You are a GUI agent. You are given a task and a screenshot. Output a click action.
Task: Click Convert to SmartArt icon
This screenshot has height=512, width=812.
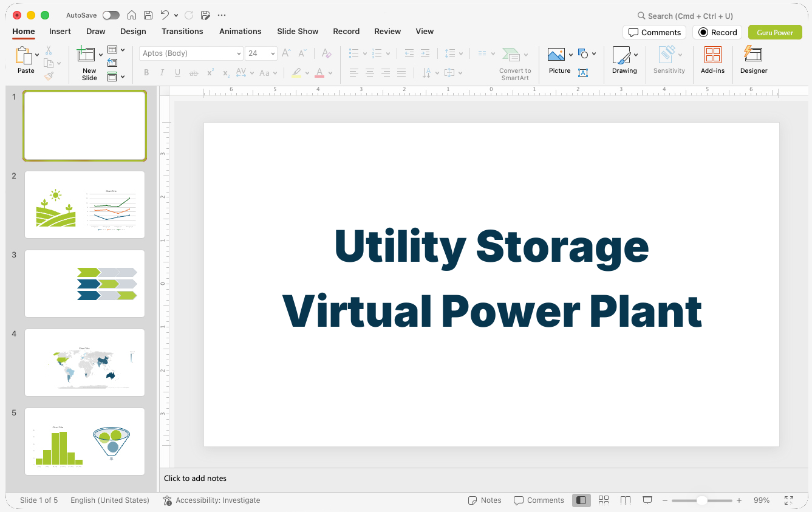pos(511,55)
